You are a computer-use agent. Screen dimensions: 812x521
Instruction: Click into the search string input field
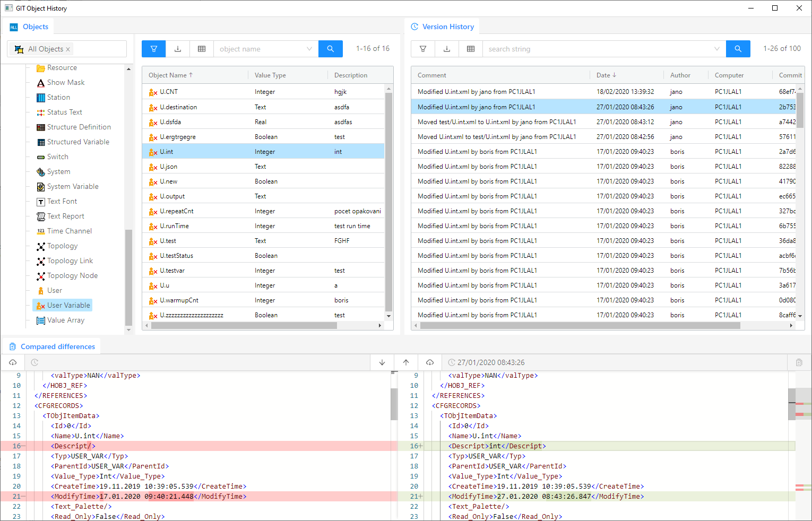coord(597,49)
